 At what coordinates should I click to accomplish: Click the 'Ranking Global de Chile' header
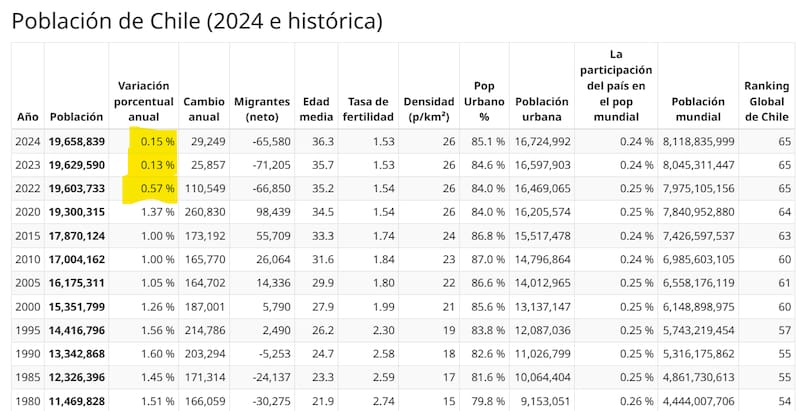767,101
